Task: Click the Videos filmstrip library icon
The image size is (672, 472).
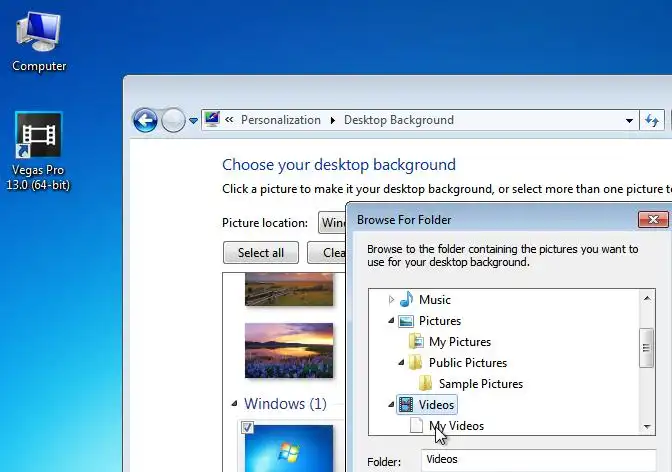Action: click(406, 404)
